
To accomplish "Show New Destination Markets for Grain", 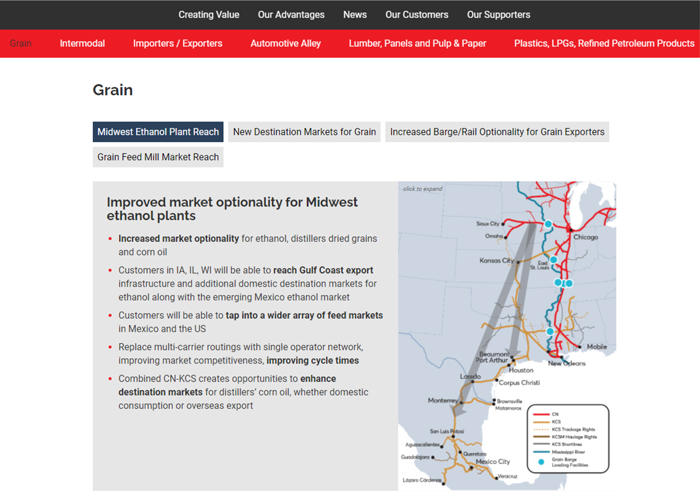I will click(304, 132).
